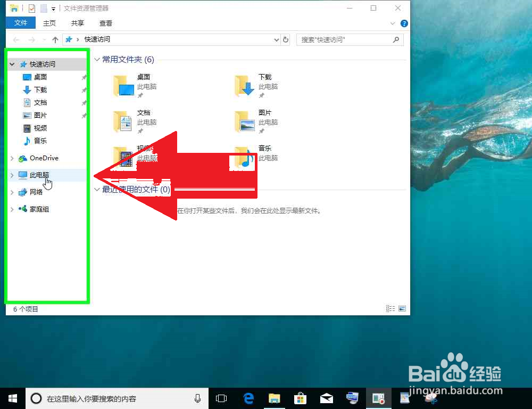Switch to large thumbnail view via status bar

pos(402,308)
